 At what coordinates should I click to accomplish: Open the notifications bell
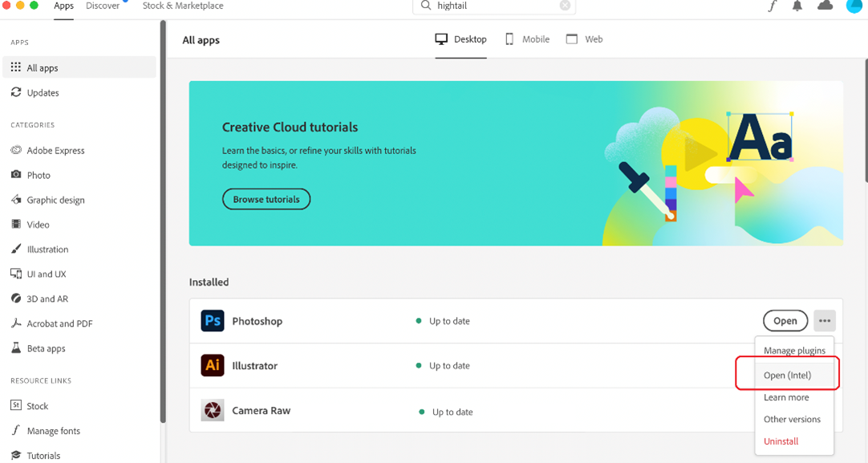coord(797,6)
